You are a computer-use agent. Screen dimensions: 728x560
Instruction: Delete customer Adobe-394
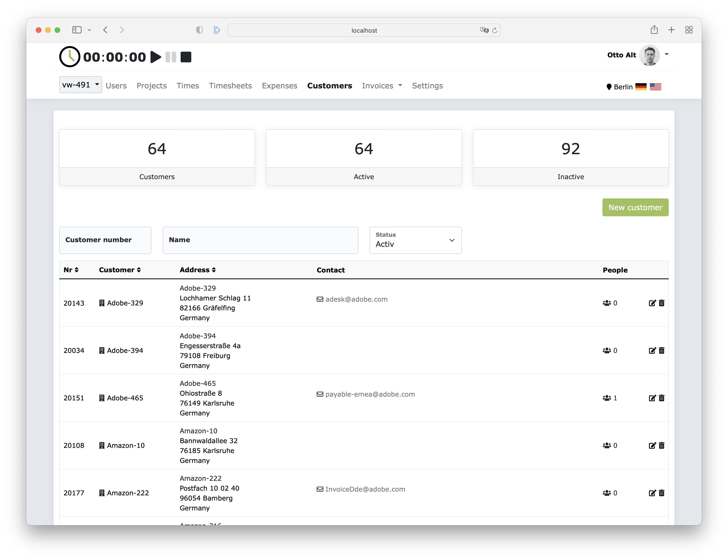coord(662,350)
